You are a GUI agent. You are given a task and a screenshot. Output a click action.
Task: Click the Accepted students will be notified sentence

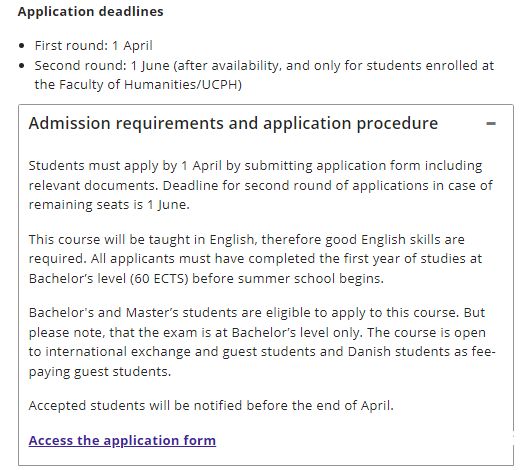211,405
